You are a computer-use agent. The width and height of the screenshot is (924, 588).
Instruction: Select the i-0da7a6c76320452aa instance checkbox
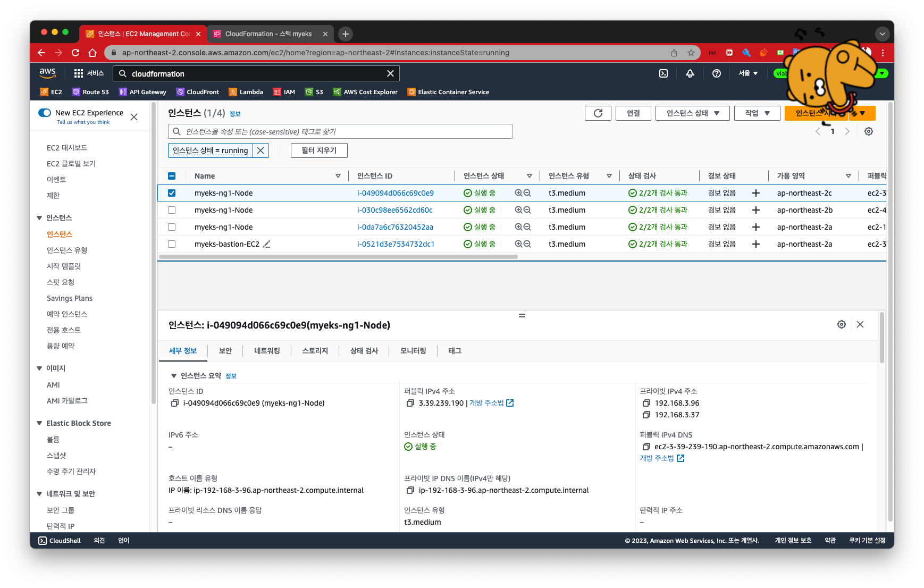pyautogui.click(x=172, y=227)
